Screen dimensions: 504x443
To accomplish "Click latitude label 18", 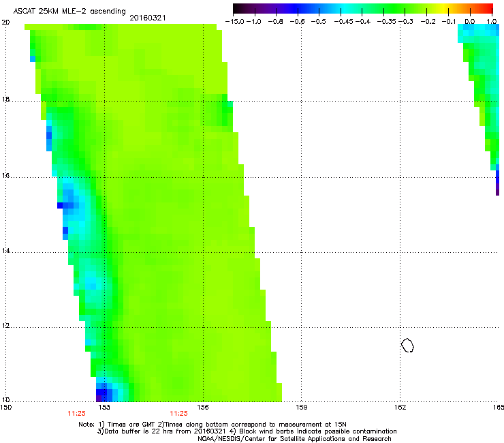I will click(5, 100).
